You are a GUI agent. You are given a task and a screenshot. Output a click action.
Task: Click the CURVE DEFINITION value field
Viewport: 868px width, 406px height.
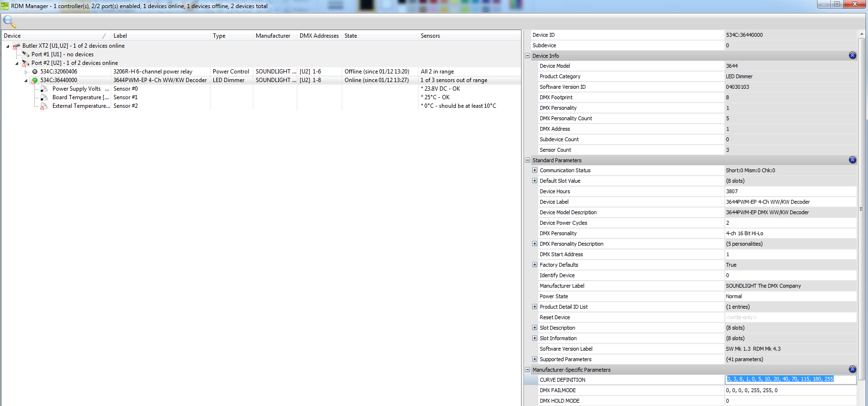pos(790,380)
